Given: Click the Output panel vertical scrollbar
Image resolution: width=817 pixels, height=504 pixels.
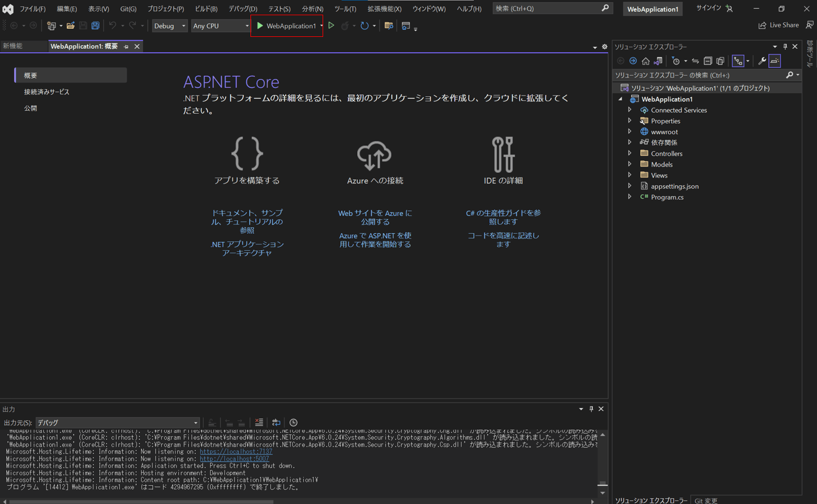Looking at the screenshot, I should click(x=602, y=464).
